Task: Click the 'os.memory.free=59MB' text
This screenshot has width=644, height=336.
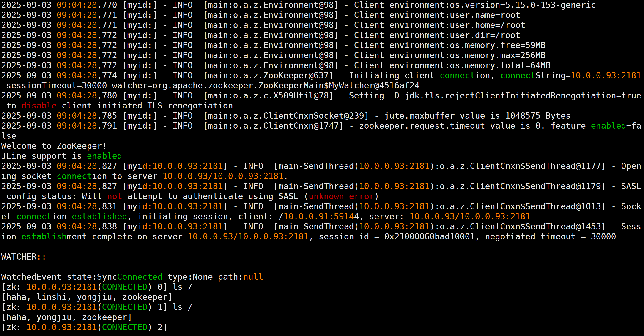Action: (x=498, y=45)
